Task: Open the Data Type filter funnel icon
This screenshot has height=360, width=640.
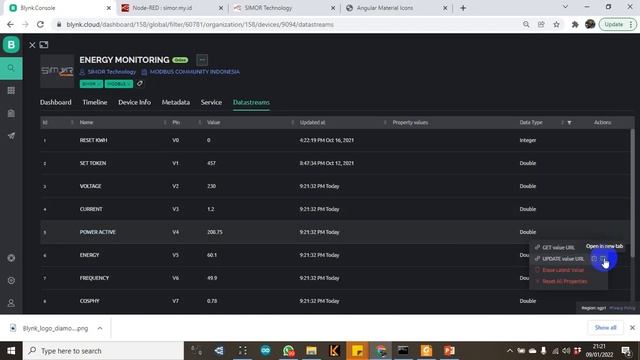Action: pos(569,122)
